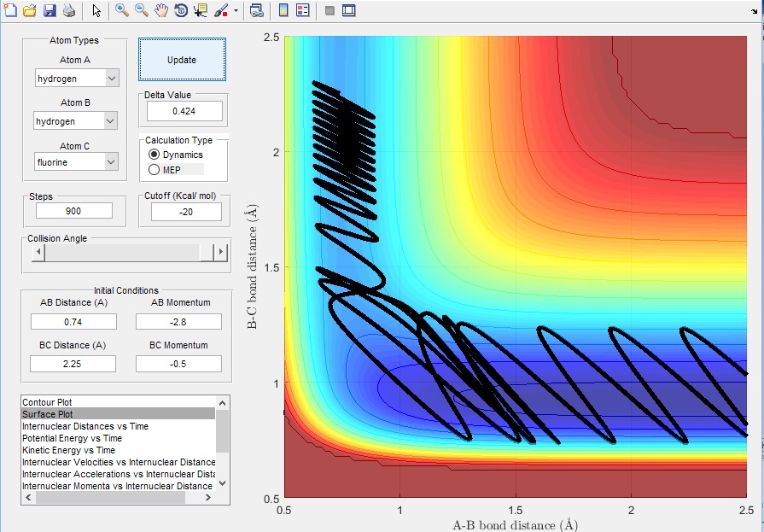Screen dimensions: 764x532
Task: Click the plot list's scroll right arrow
Action: tap(208, 497)
